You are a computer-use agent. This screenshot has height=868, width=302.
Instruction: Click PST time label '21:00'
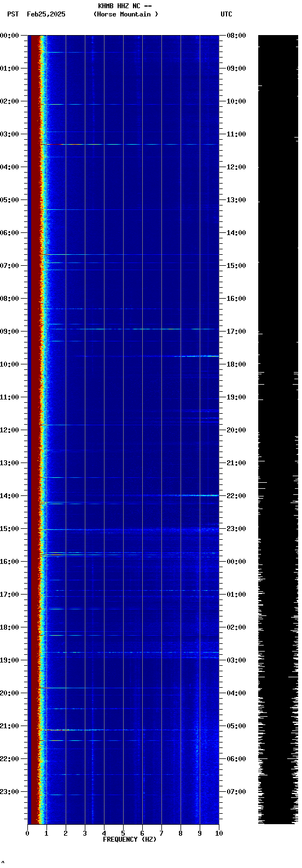point(9,726)
